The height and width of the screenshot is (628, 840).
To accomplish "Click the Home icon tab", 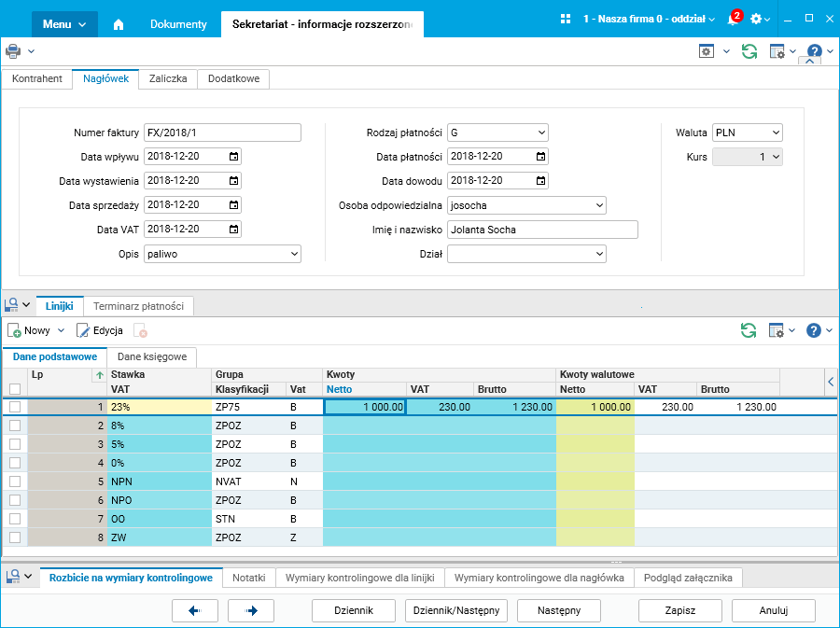I will pos(119,24).
